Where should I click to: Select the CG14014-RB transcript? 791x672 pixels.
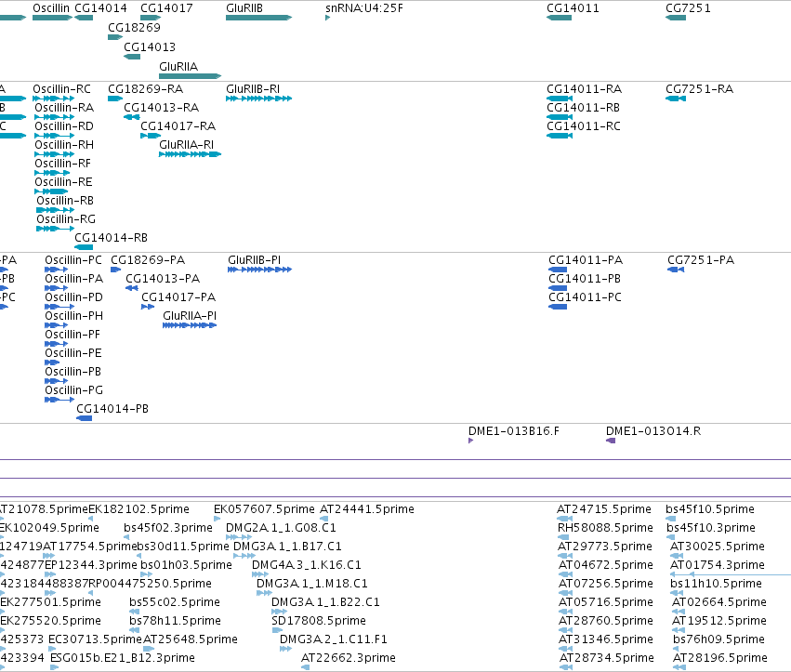point(84,247)
